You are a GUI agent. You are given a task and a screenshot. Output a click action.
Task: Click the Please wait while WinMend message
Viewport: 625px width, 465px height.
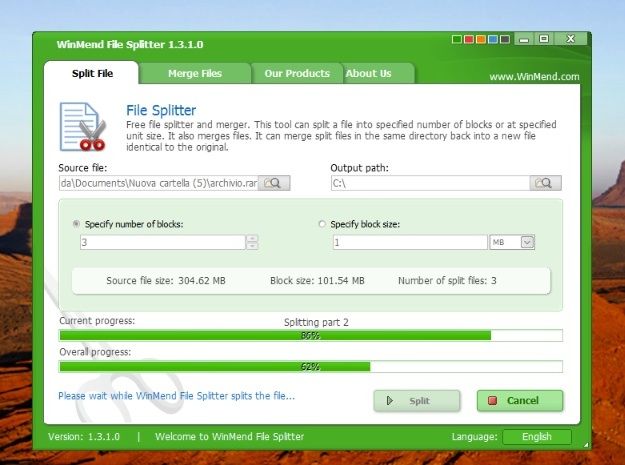pos(177,396)
